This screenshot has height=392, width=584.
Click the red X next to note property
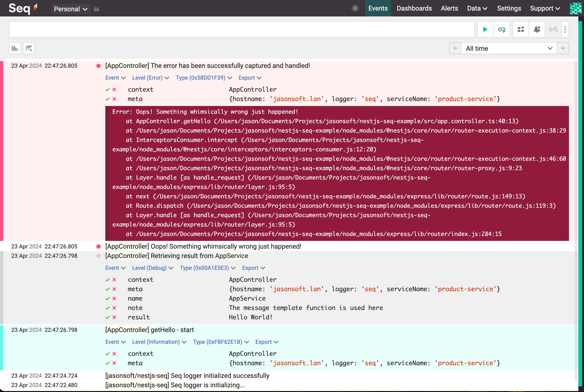114,308
